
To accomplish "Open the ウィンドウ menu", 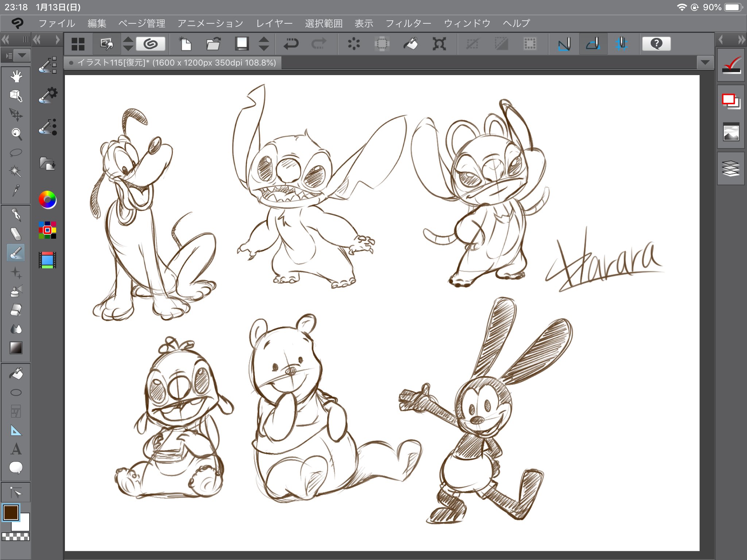I will point(467,23).
